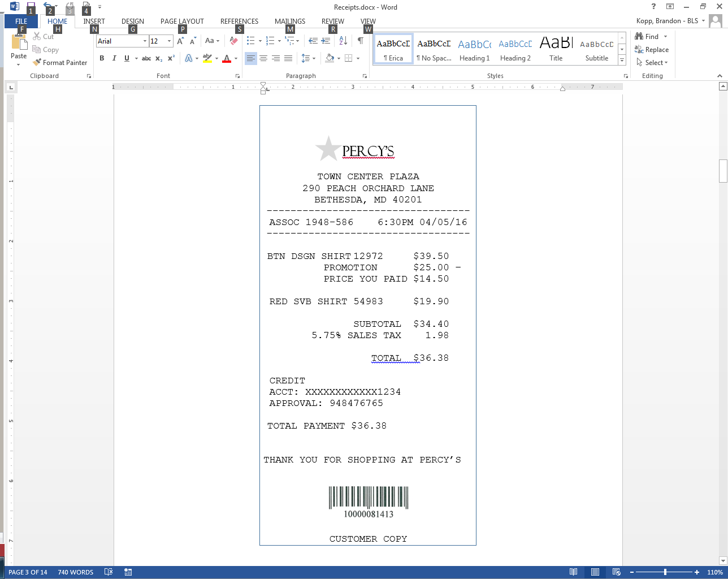Decrease font size with Shrink Font

click(x=193, y=41)
